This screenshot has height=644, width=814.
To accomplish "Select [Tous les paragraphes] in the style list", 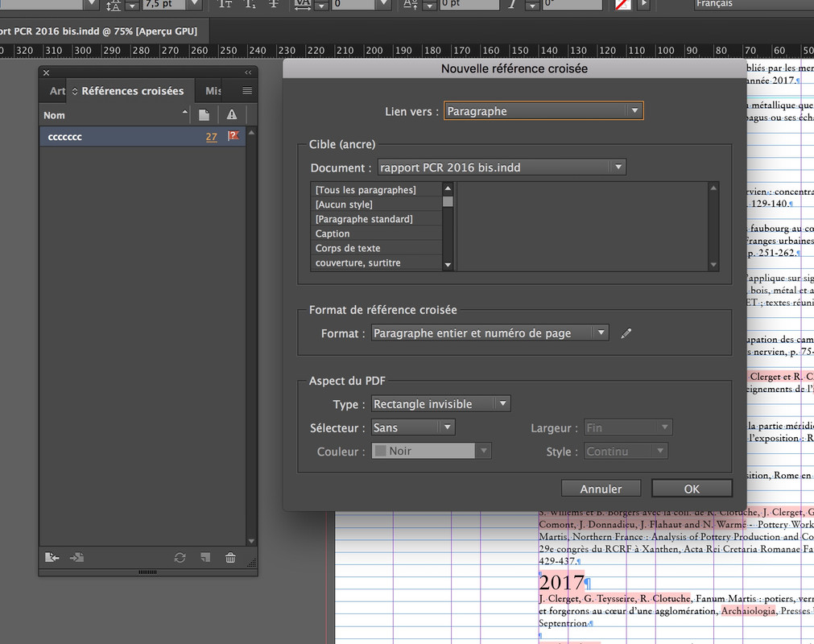I will [x=376, y=190].
